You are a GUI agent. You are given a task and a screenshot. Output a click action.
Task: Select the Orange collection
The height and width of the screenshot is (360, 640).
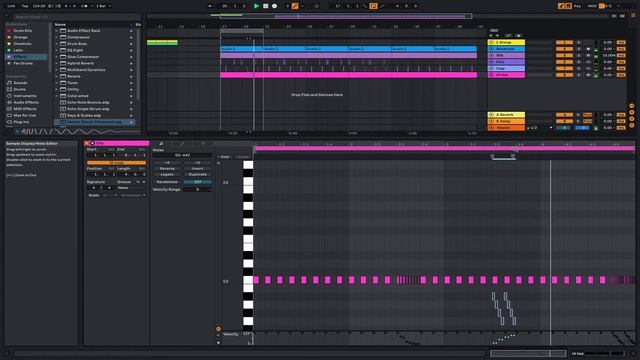click(x=20, y=37)
